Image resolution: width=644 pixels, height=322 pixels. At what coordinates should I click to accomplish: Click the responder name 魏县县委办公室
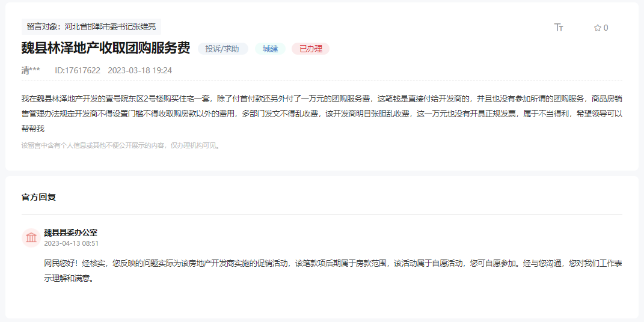70,232
